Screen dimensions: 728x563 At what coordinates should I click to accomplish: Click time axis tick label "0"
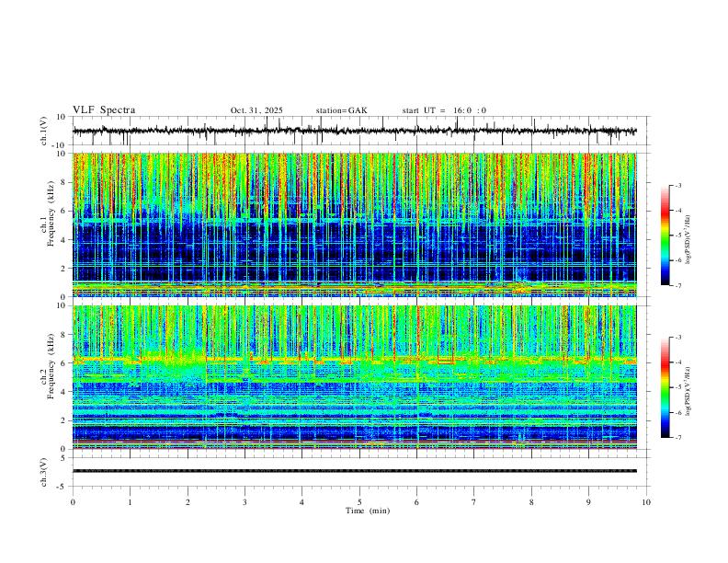tap(73, 502)
